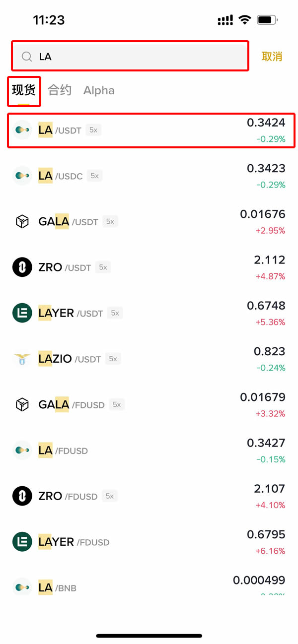The height and width of the screenshot is (644, 298).
Task: Tap 取消 to cancel search
Action: tap(272, 57)
